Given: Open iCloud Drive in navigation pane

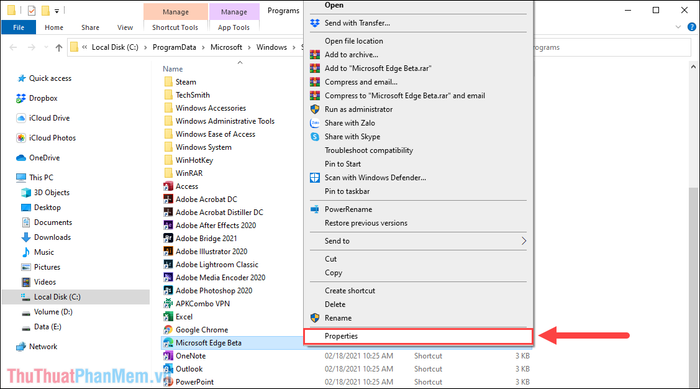Looking at the screenshot, I should point(49,118).
